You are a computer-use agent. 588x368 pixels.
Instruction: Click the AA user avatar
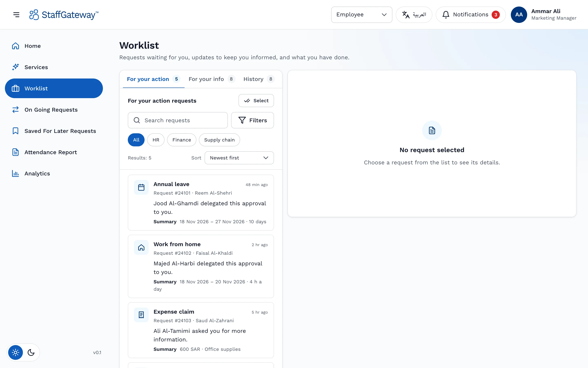519,15
